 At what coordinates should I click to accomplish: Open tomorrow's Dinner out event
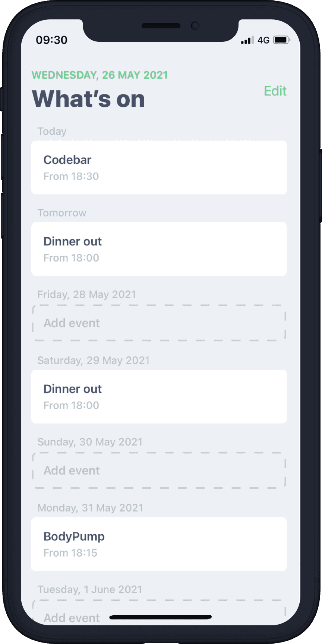pos(159,249)
